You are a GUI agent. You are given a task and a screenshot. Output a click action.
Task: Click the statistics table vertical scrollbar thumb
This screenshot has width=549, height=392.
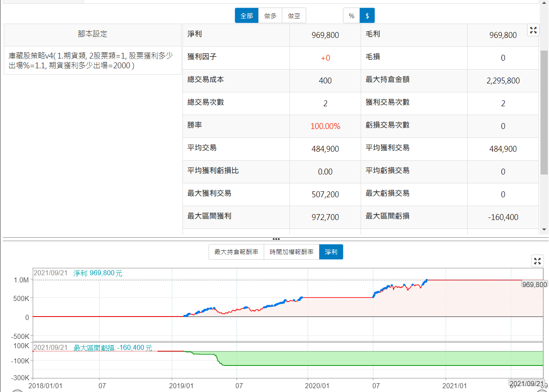click(x=544, y=112)
